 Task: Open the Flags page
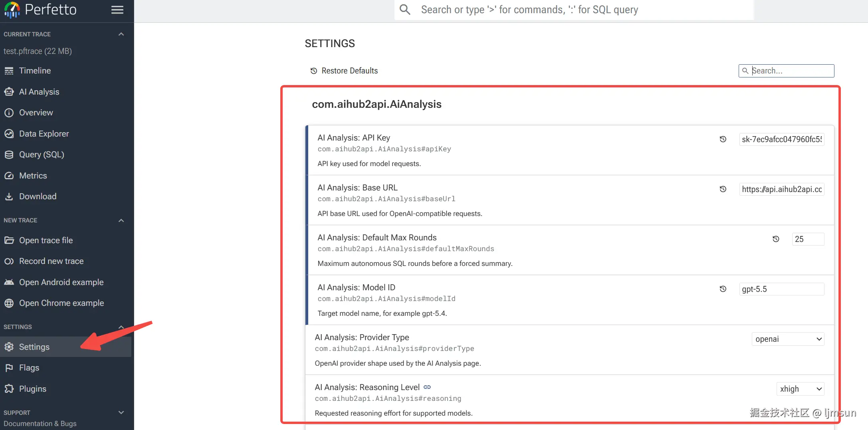tap(29, 368)
